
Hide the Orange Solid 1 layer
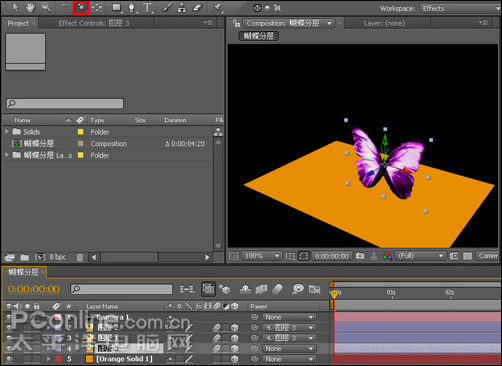pyautogui.click(x=9, y=359)
